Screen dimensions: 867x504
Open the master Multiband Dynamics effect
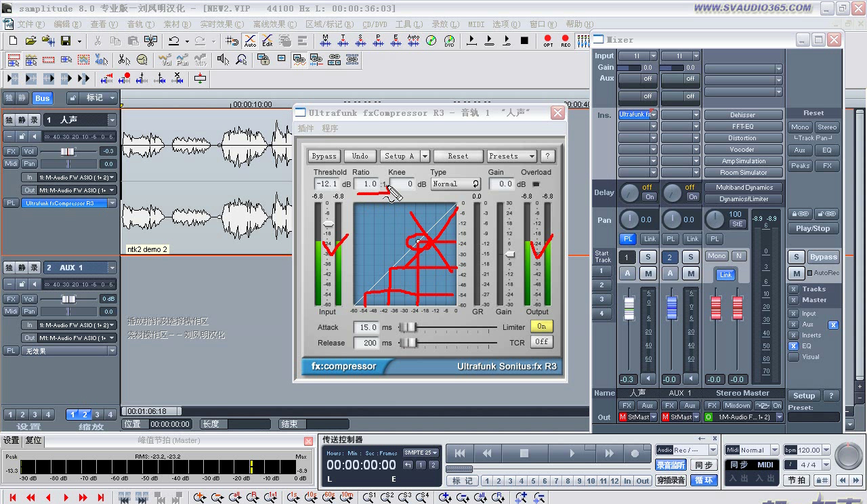click(x=743, y=188)
